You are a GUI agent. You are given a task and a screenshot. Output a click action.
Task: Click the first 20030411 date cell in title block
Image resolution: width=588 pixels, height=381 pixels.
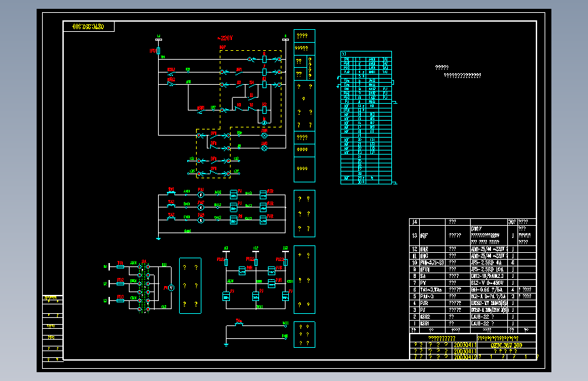coord(465,345)
